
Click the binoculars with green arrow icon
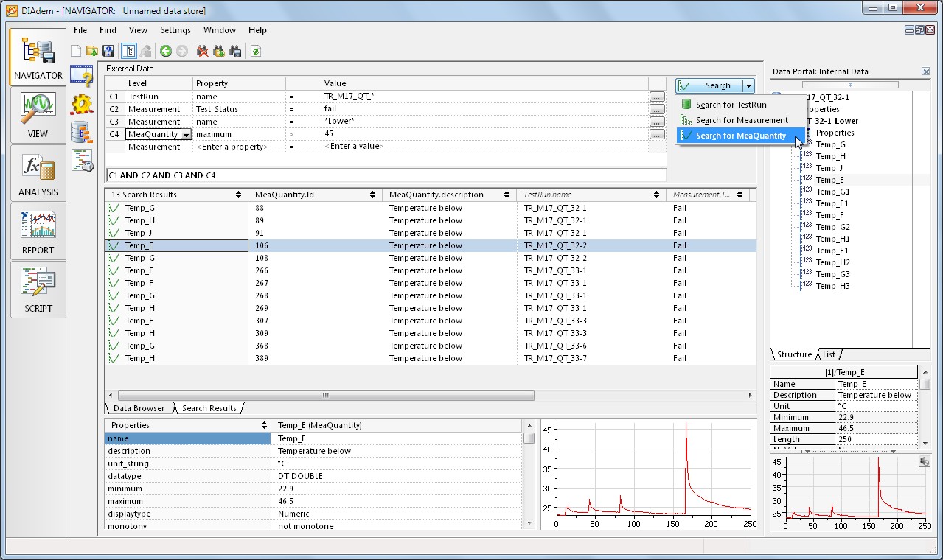pos(219,51)
